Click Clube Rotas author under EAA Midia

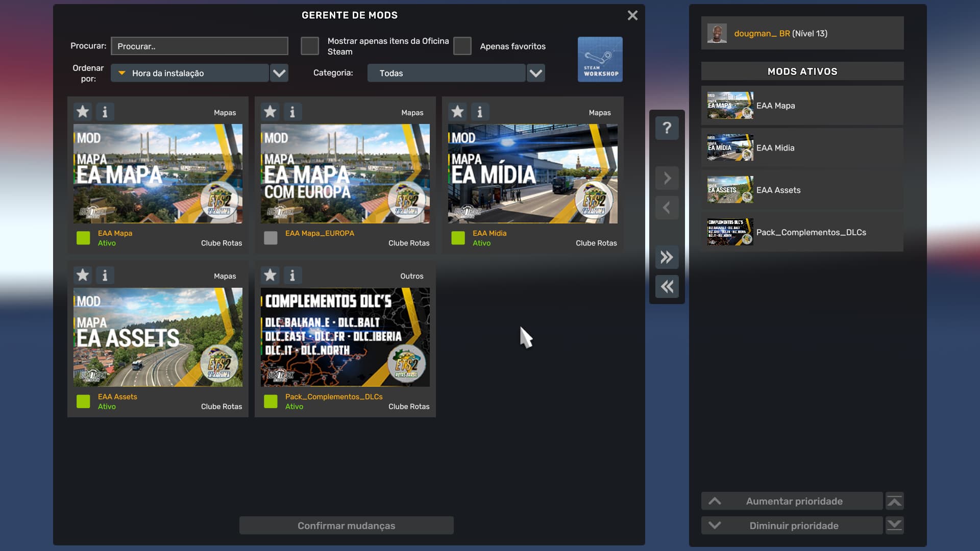[596, 243]
